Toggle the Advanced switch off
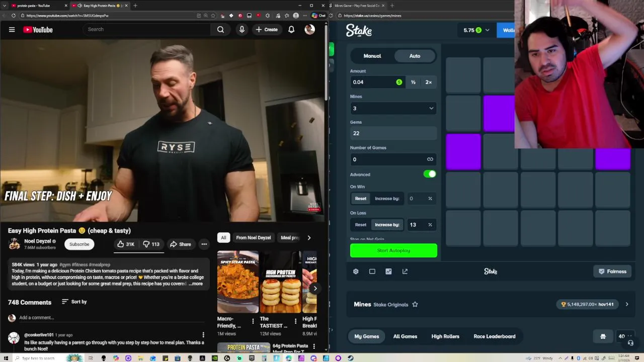This screenshot has height=362, width=644. pyautogui.click(x=430, y=174)
